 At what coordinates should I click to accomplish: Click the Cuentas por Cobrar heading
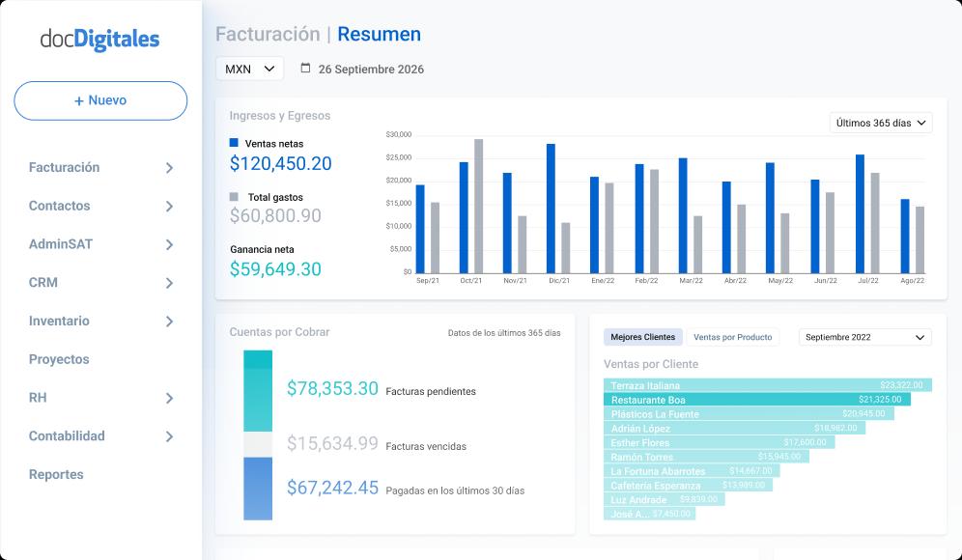(x=279, y=332)
